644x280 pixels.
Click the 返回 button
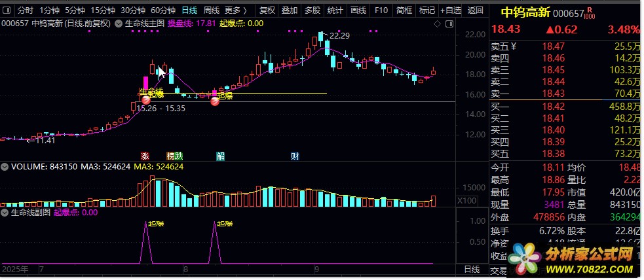(476, 10)
